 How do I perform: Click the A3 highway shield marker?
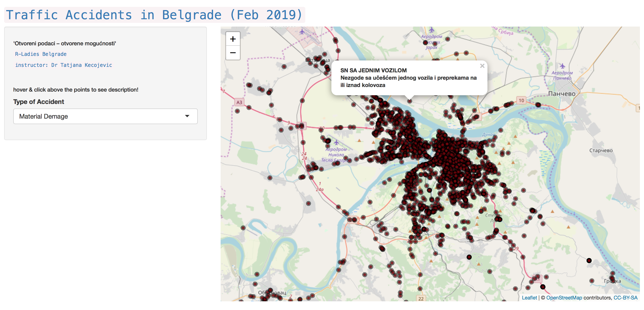[x=239, y=102]
